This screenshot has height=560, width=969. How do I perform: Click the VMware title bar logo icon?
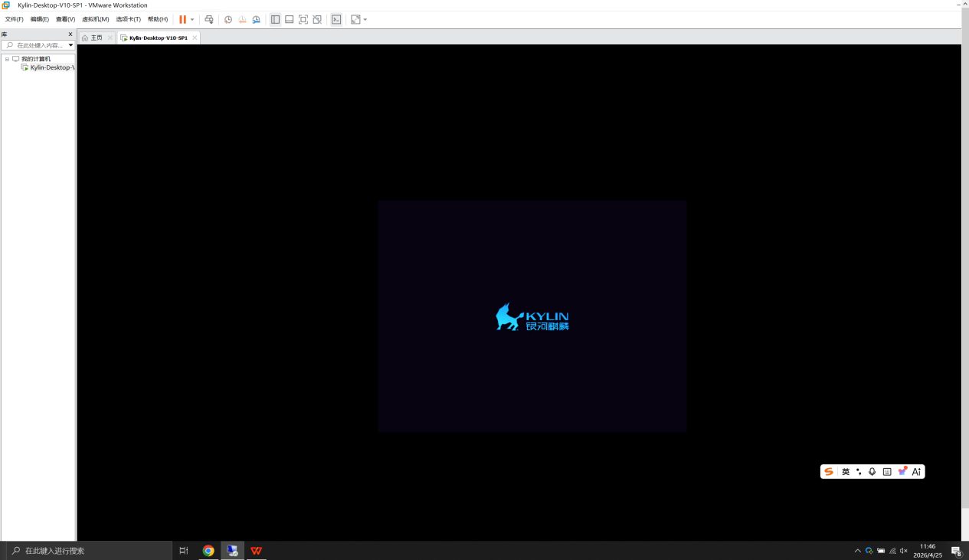6,5
